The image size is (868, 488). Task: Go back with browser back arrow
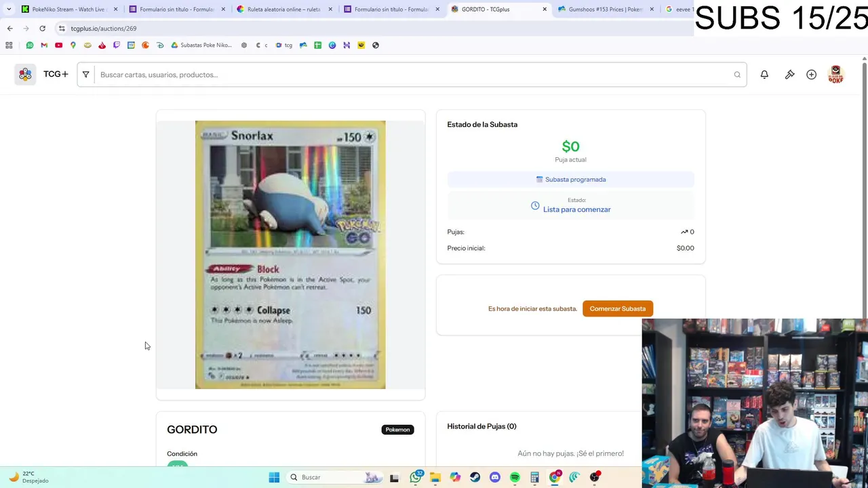coord(9,28)
